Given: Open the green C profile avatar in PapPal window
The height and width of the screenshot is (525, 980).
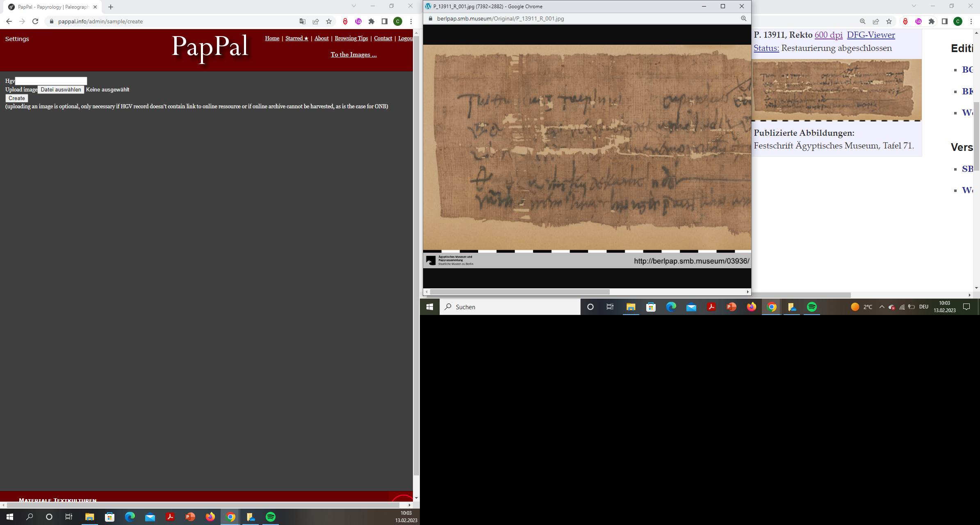Looking at the screenshot, I should [398, 21].
